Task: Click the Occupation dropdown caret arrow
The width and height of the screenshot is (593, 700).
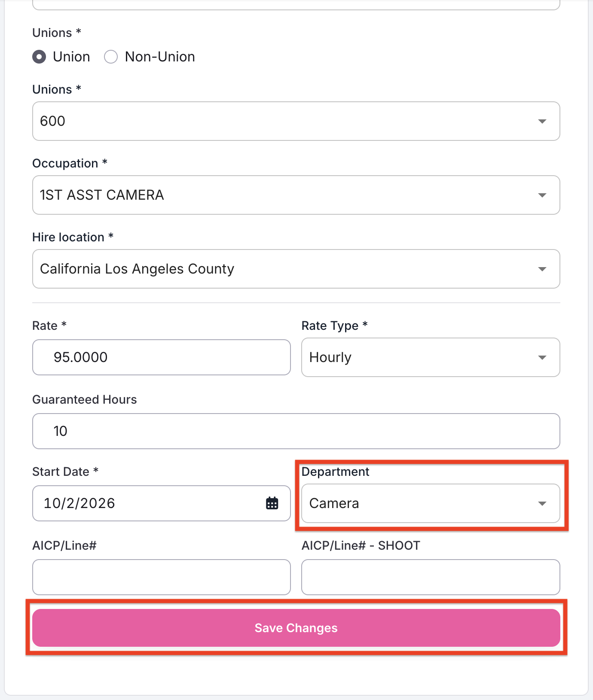Action: pyautogui.click(x=542, y=195)
